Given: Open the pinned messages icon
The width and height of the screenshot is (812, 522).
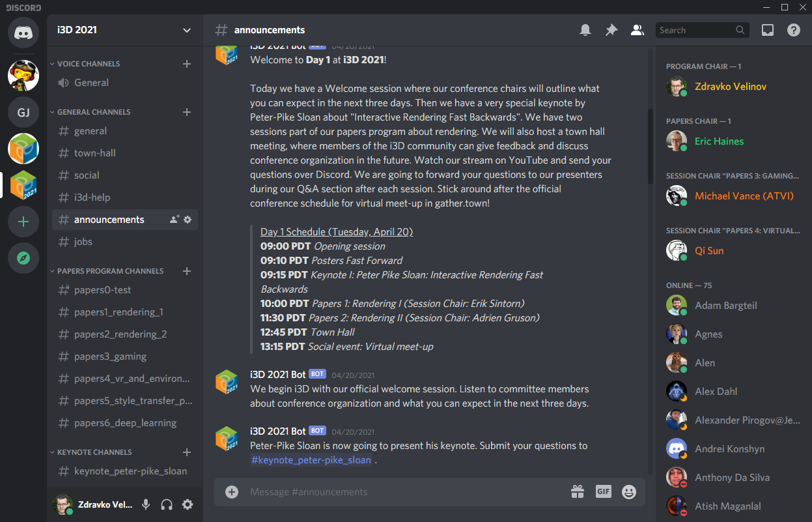Looking at the screenshot, I should click(611, 29).
